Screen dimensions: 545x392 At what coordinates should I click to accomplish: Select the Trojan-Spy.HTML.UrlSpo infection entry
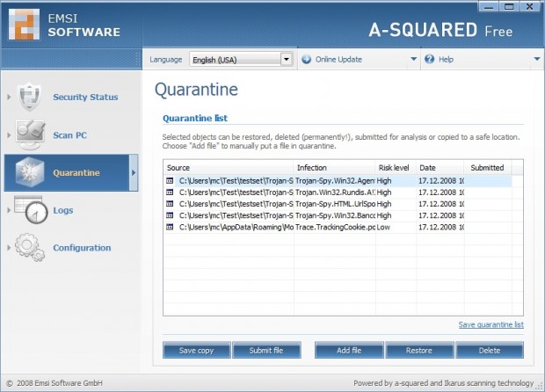pyautogui.click(x=335, y=204)
